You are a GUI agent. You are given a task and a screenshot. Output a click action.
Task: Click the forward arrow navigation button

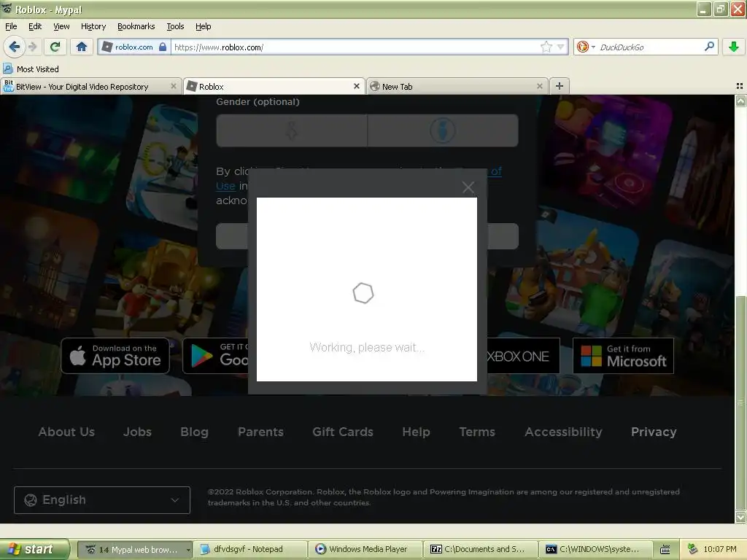point(32,47)
